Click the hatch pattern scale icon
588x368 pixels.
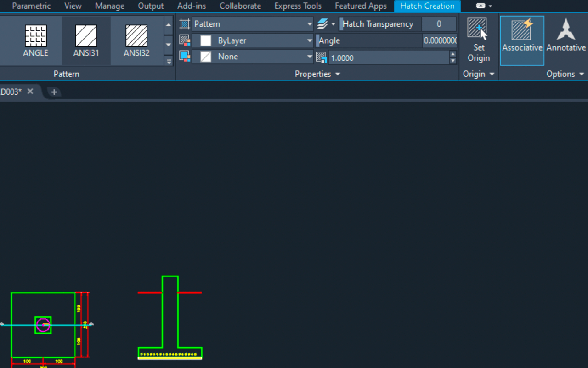[x=321, y=57]
